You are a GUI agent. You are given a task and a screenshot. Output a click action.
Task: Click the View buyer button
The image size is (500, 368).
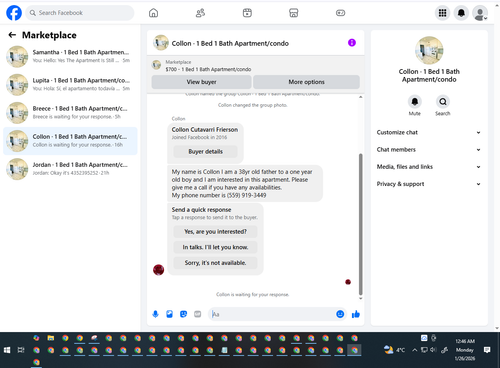pyautogui.click(x=201, y=82)
